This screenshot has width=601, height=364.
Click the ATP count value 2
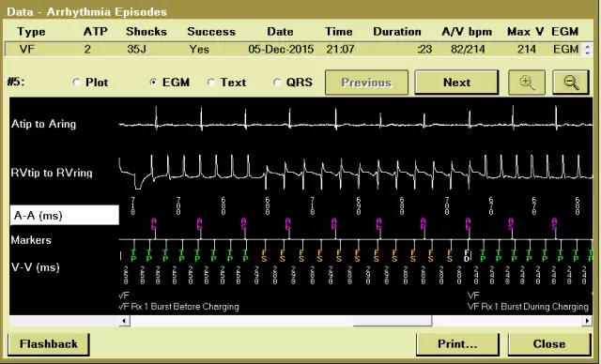point(87,50)
